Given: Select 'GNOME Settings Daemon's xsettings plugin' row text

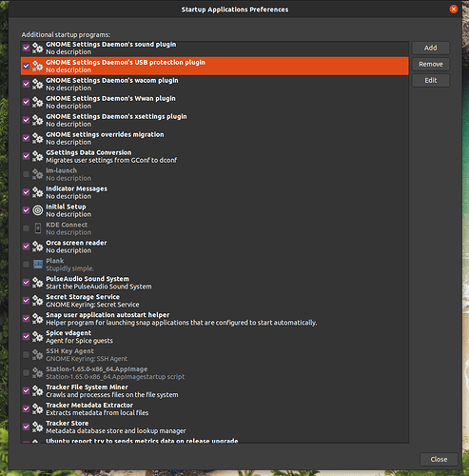Looking at the screenshot, I should coord(116,117).
